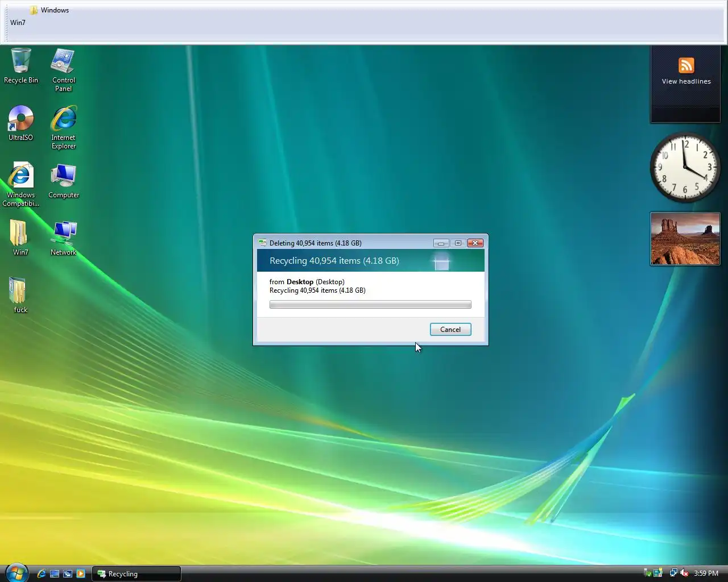Image resolution: width=728 pixels, height=582 pixels.
Task: Select the Win7 folder on desktop
Action: pyautogui.click(x=20, y=238)
